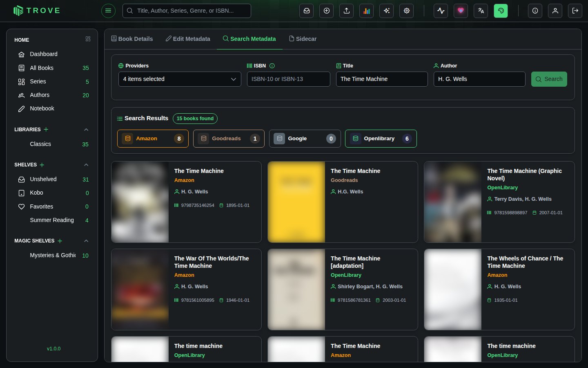Open the settings gear icon

pyautogui.click(x=407, y=11)
